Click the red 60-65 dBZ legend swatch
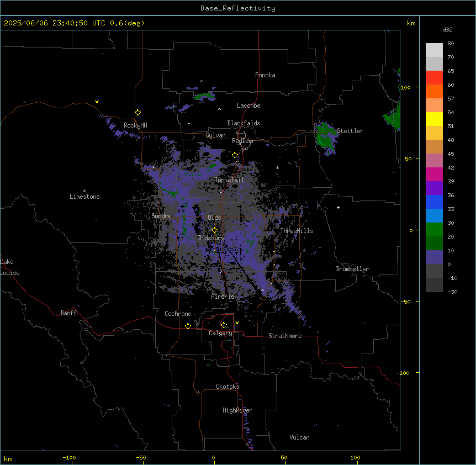This screenshot has width=476, height=465. (434, 78)
